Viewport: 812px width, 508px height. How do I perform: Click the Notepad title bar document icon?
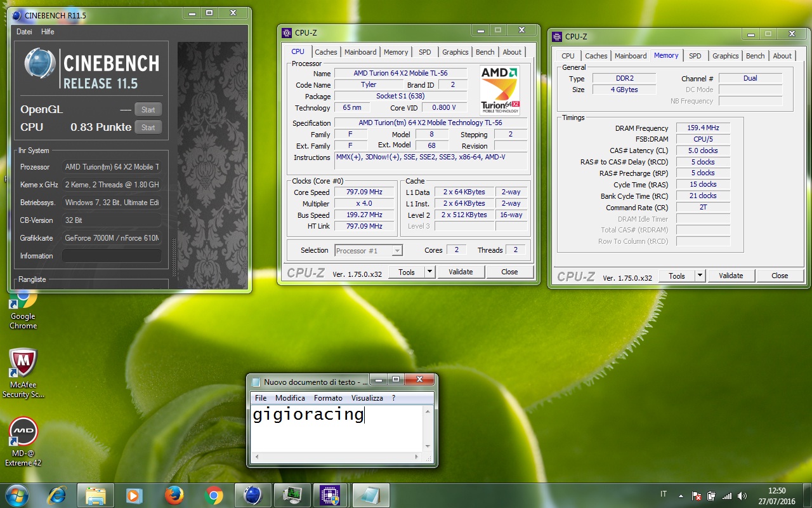256,382
